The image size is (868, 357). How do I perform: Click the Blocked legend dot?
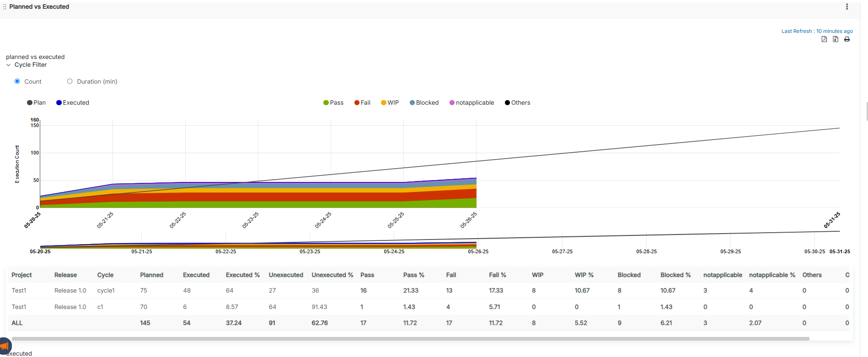(x=412, y=103)
